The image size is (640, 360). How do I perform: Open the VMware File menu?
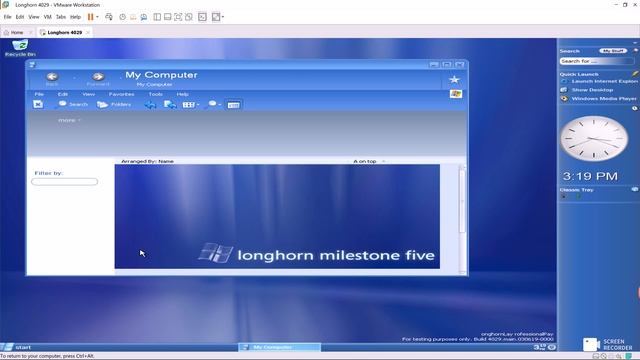(7, 17)
